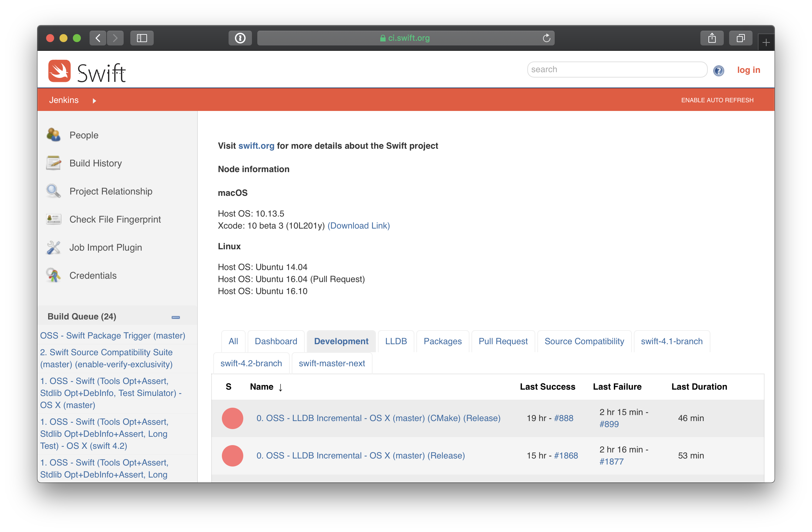Viewport: 812px width, 532px height.
Task: Click the red status ball for job with build #1868
Action: (232, 456)
